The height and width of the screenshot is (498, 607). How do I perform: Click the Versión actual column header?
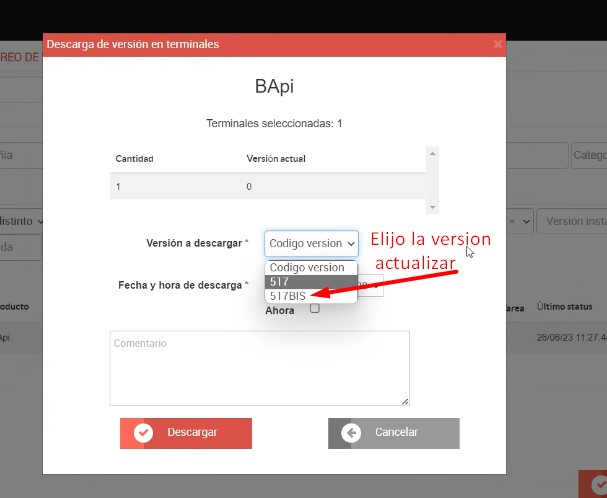click(x=276, y=159)
